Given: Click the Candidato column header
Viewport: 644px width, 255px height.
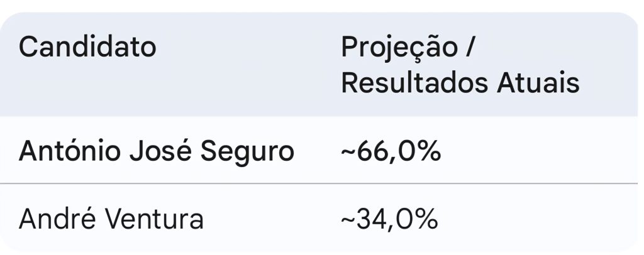Looking at the screenshot, I should 87,48.
